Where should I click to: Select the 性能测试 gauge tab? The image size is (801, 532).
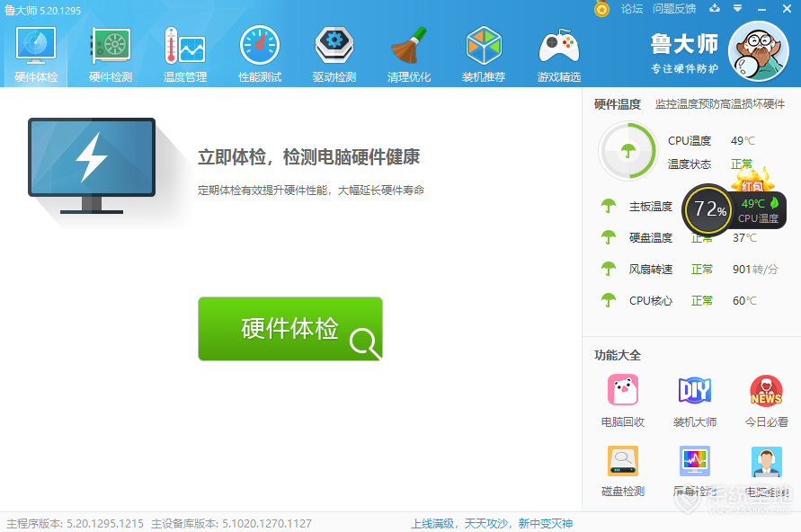(260, 55)
